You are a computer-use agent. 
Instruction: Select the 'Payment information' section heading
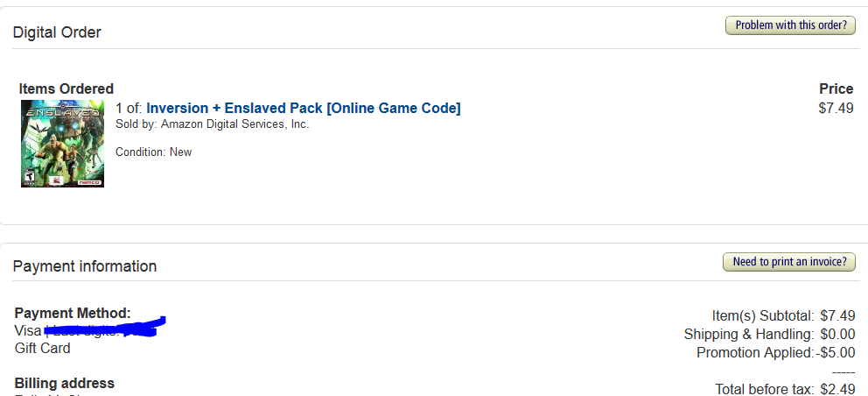85,266
